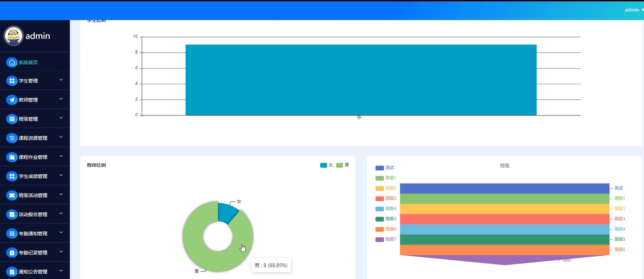The width and height of the screenshot is (644, 279).
Task: Click the minion avatar image
Action: (x=13, y=36)
